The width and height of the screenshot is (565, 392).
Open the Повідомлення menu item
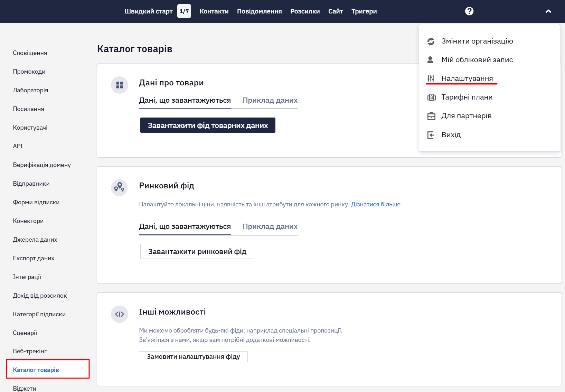click(x=260, y=11)
